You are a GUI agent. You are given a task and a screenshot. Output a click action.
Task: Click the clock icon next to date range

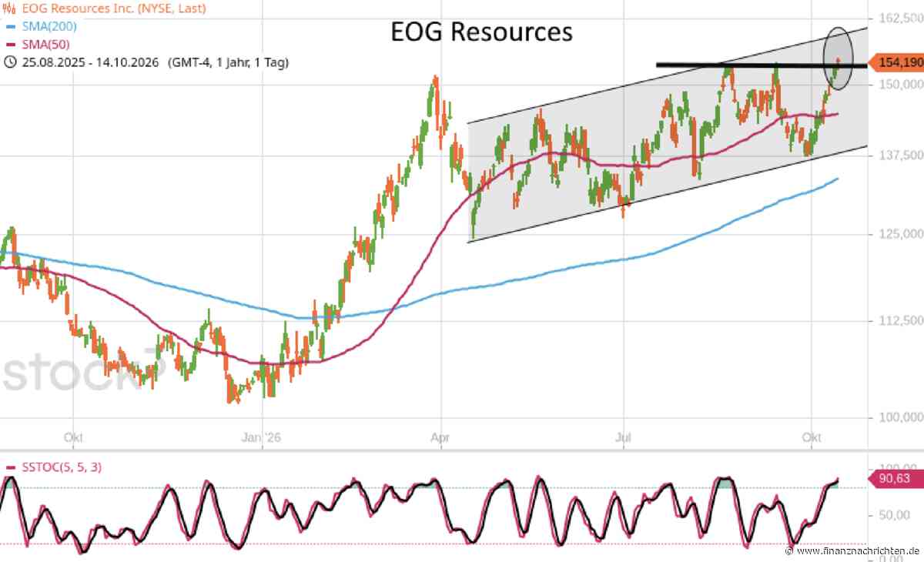(x=10, y=62)
